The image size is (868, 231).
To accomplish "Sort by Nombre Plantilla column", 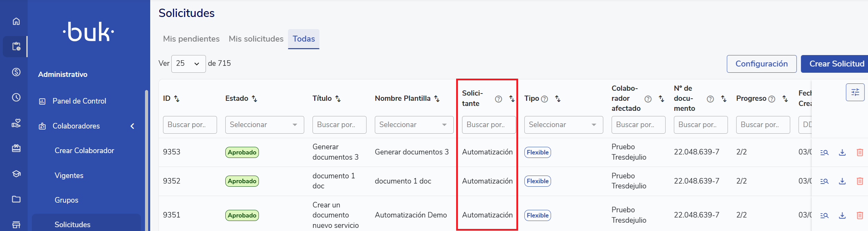I will (437, 99).
